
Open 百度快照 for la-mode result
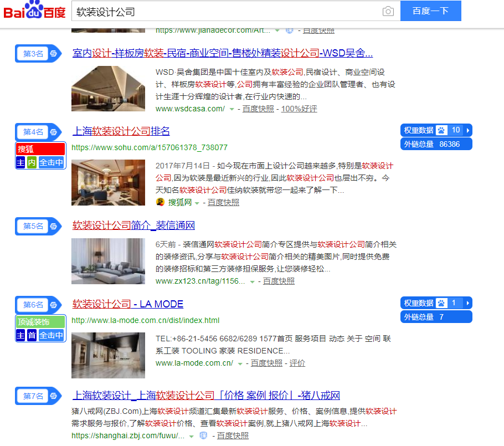(266, 363)
